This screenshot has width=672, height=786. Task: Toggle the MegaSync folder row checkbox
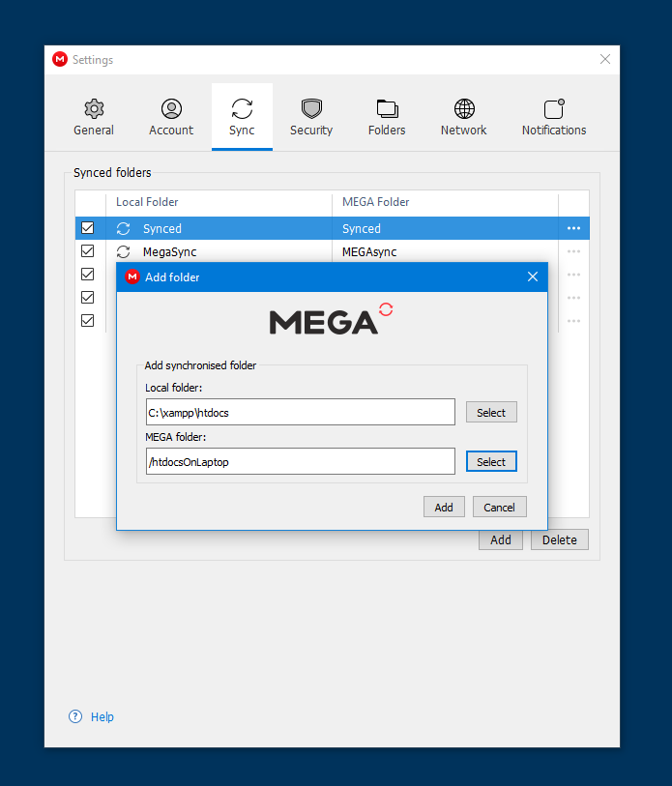tap(88, 251)
